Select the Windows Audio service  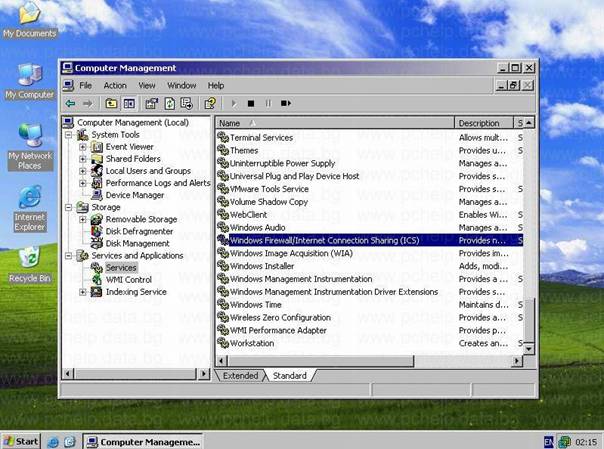coord(257,227)
